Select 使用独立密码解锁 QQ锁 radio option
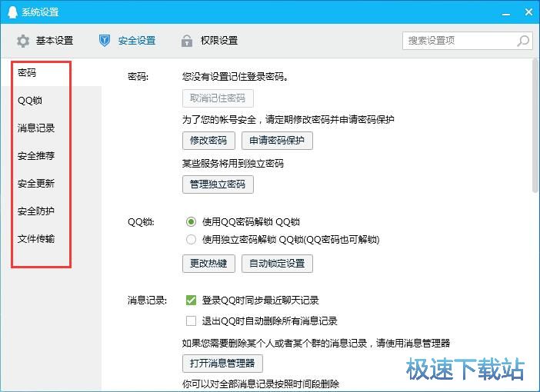Image resolution: width=540 pixels, height=392 pixels. (191, 239)
